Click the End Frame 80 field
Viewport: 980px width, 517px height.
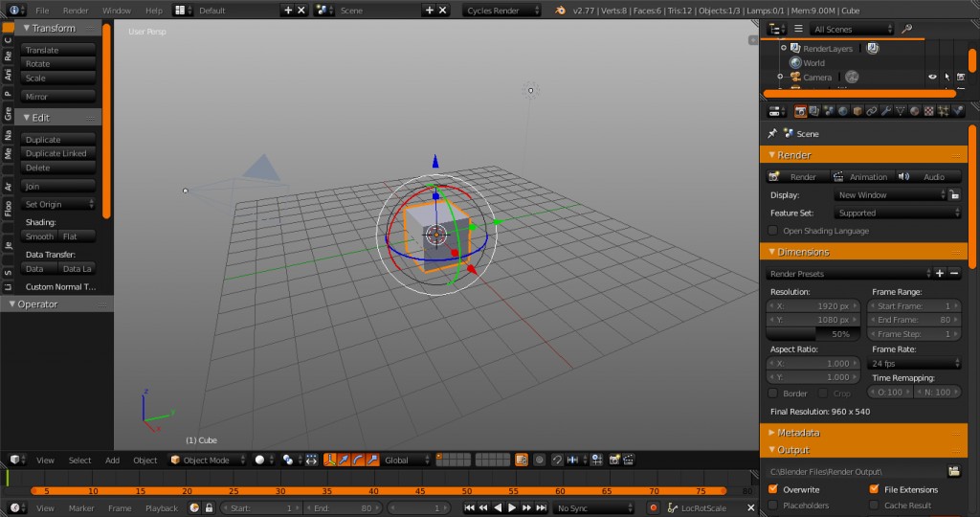(x=914, y=320)
